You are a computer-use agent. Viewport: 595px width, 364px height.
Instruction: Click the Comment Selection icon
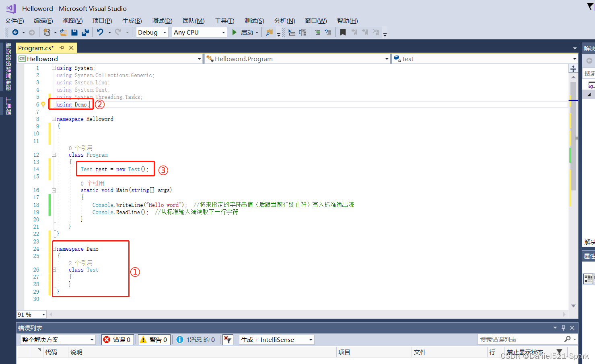(x=317, y=32)
